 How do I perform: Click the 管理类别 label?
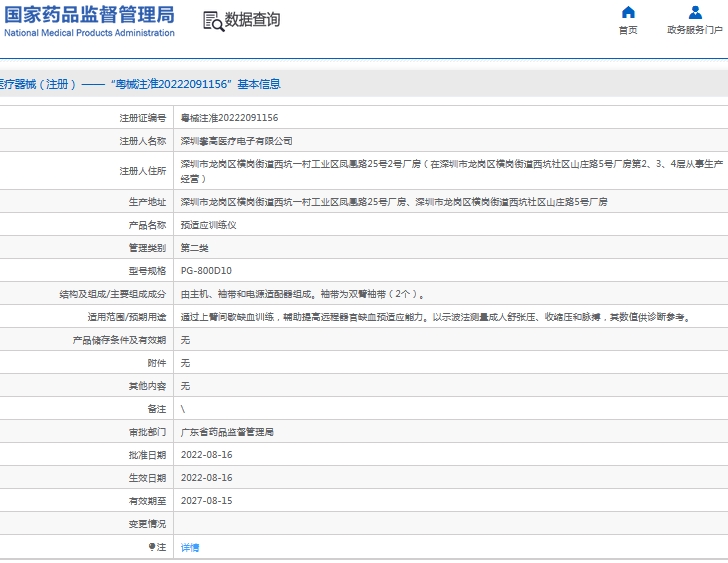point(147,248)
